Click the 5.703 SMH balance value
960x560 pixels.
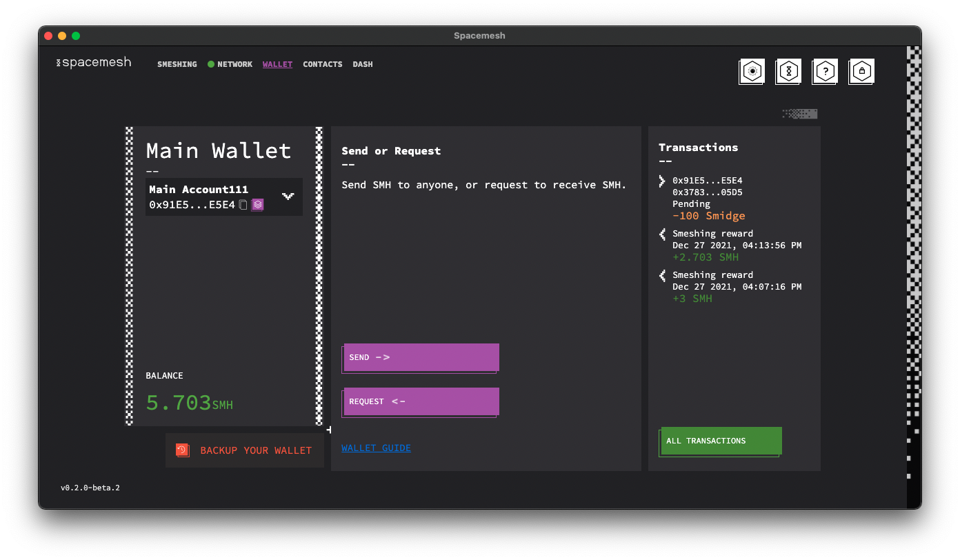coord(190,403)
